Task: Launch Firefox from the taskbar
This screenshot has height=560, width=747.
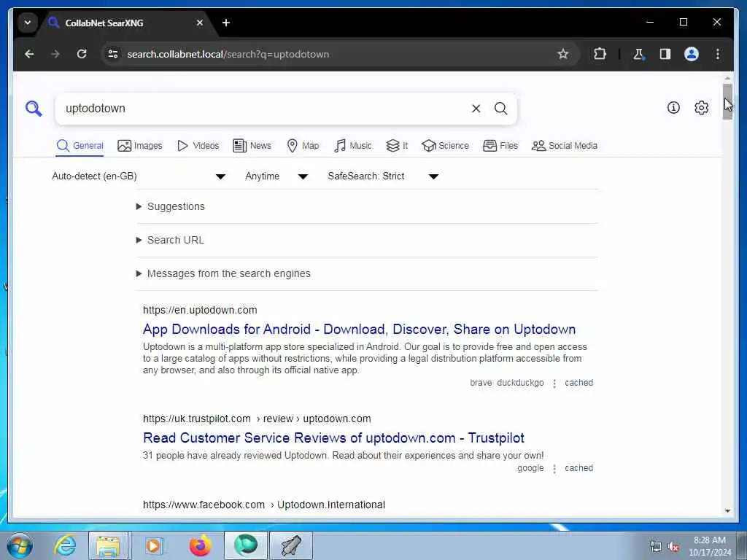Action: (x=200, y=545)
